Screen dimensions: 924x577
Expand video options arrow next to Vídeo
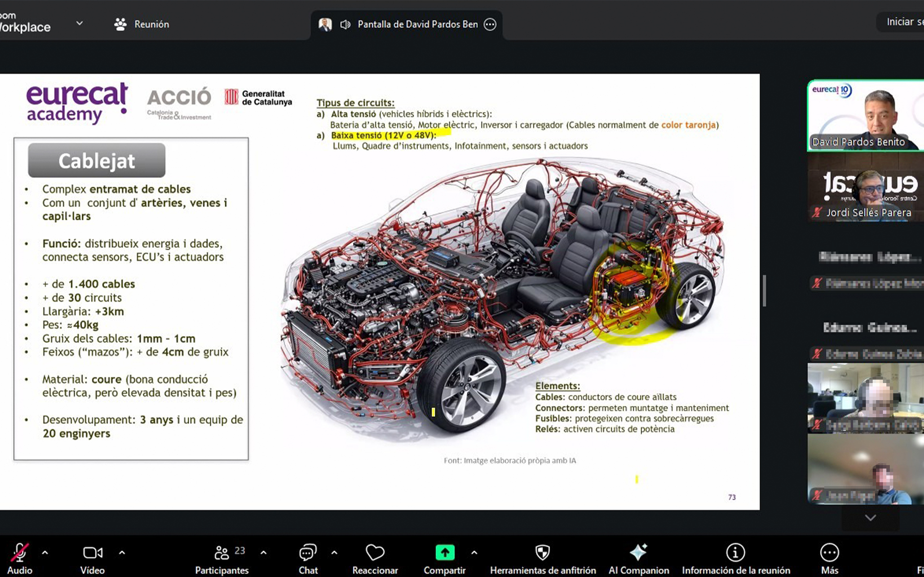122,553
